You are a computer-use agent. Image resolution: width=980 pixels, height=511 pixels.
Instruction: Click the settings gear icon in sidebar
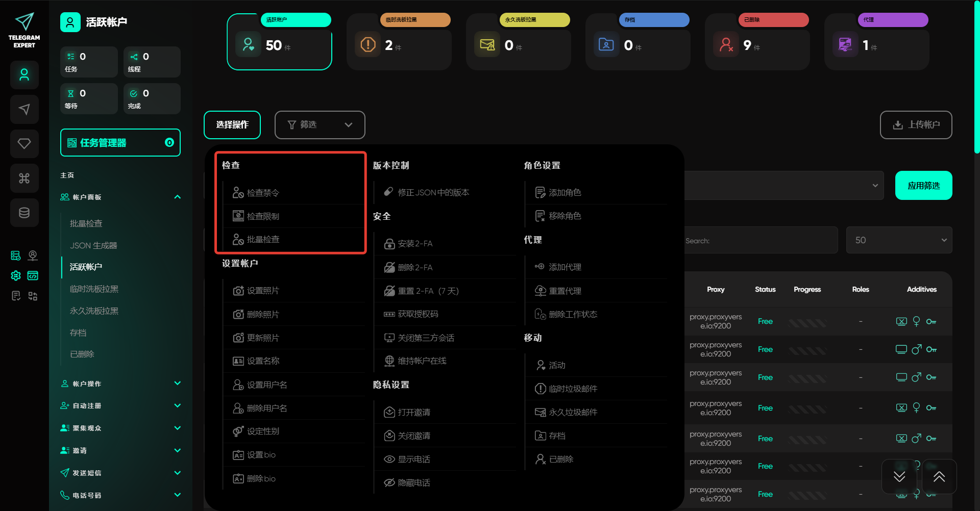[16, 275]
